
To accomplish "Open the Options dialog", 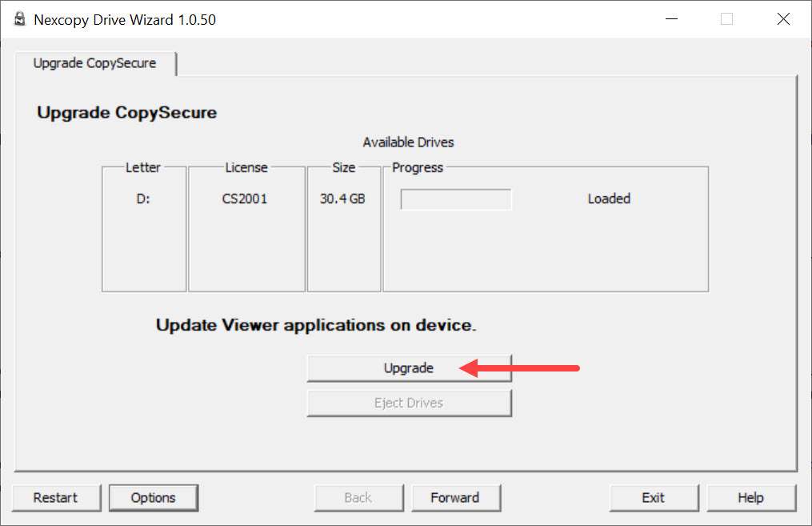I will point(153,497).
